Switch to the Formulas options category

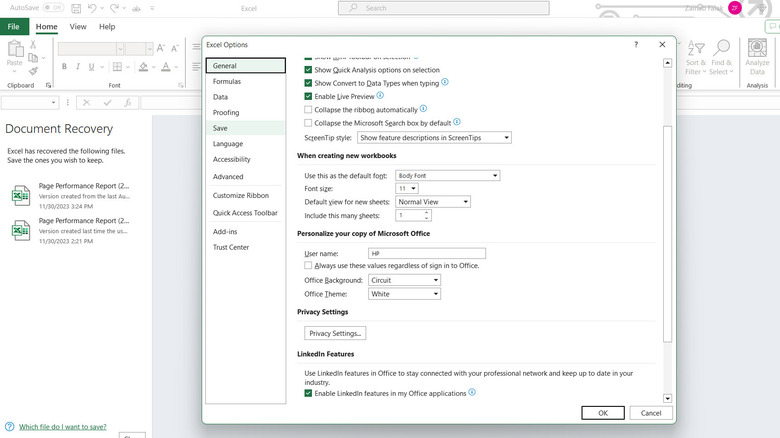(x=227, y=81)
